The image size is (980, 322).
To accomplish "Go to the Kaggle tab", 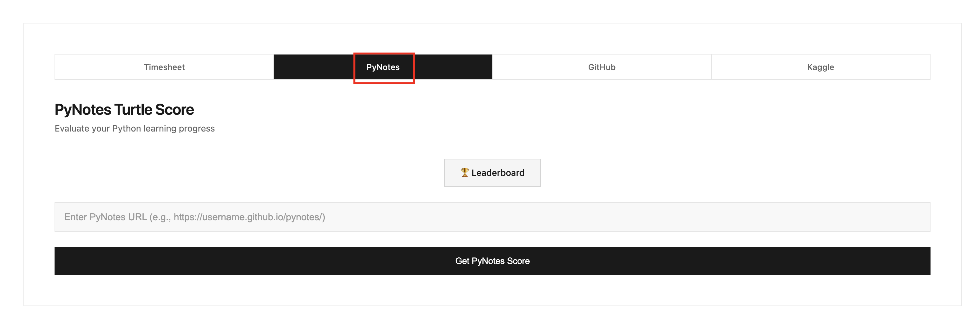I will pos(820,67).
